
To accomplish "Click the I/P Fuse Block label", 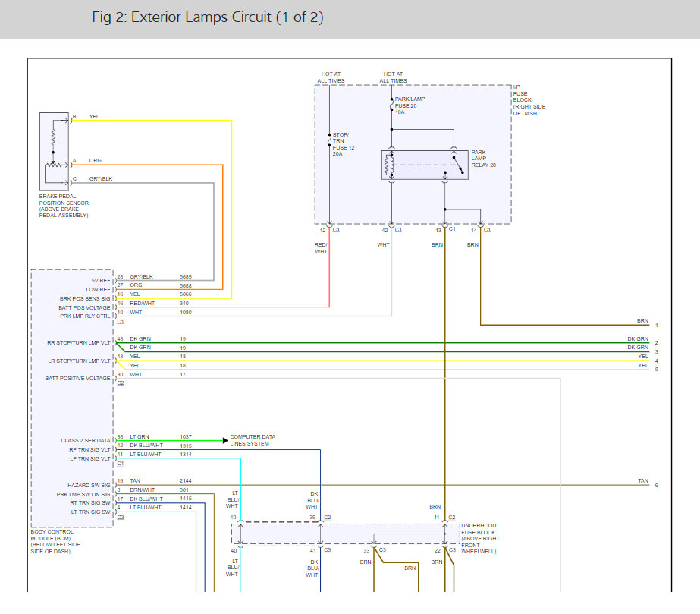I will tap(529, 100).
